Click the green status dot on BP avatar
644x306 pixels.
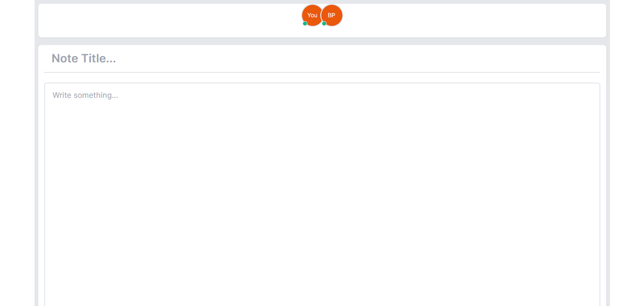pyautogui.click(x=324, y=24)
